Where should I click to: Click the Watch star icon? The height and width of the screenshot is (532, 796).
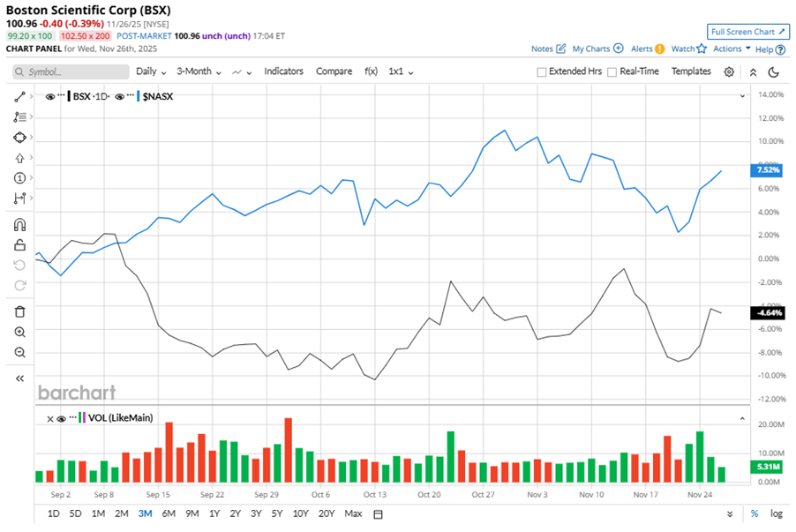pos(702,49)
